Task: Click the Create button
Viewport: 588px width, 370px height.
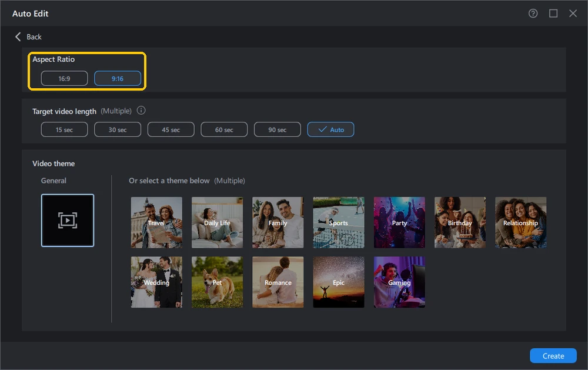Action: (x=553, y=356)
